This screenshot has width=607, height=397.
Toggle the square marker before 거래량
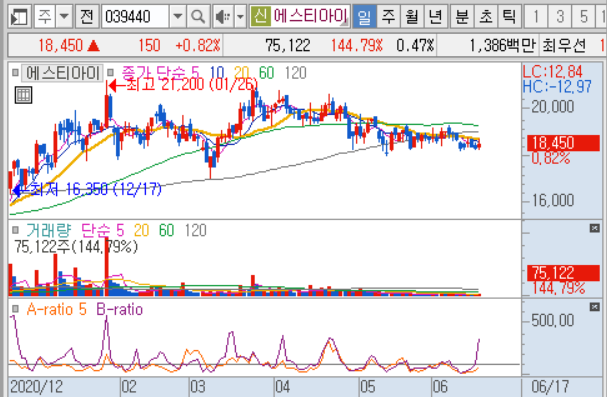(15, 230)
